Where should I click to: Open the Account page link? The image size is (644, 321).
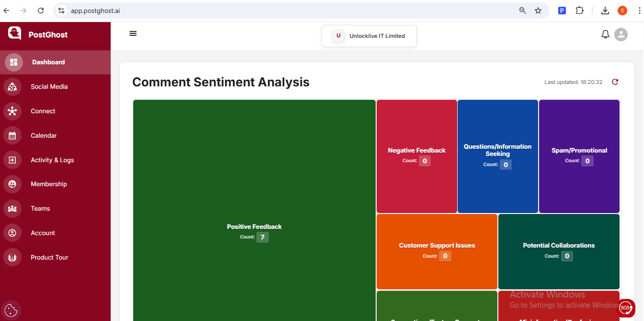point(43,233)
